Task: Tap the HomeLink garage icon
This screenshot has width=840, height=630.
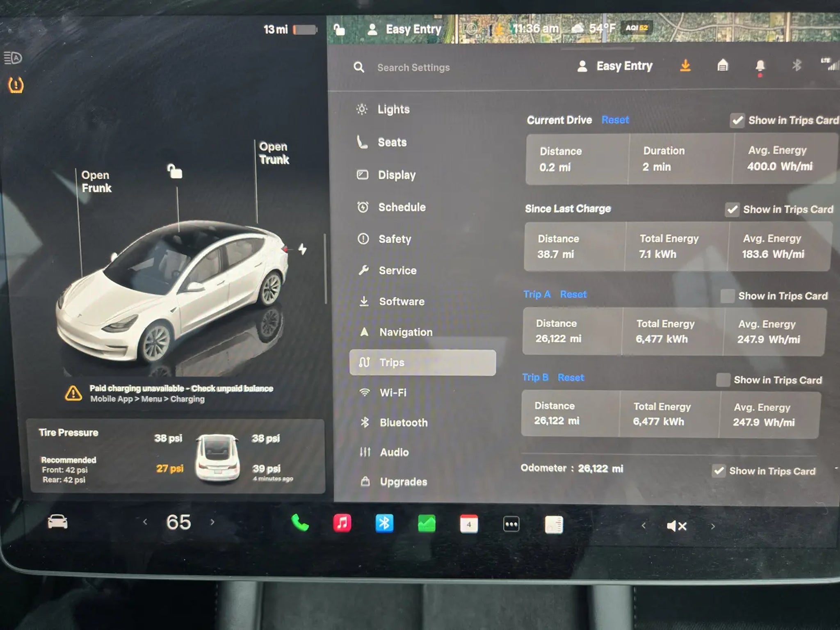Action: coord(723,65)
